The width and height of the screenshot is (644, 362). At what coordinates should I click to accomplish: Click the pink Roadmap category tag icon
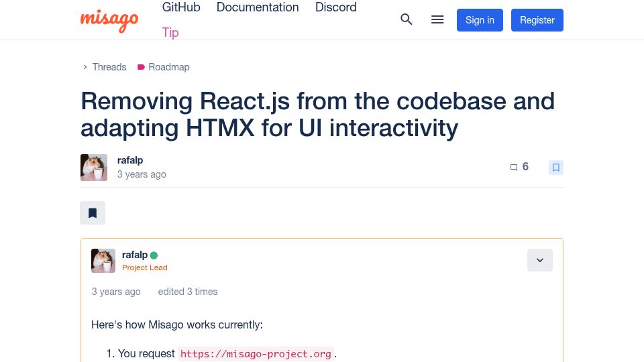click(141, 67)
